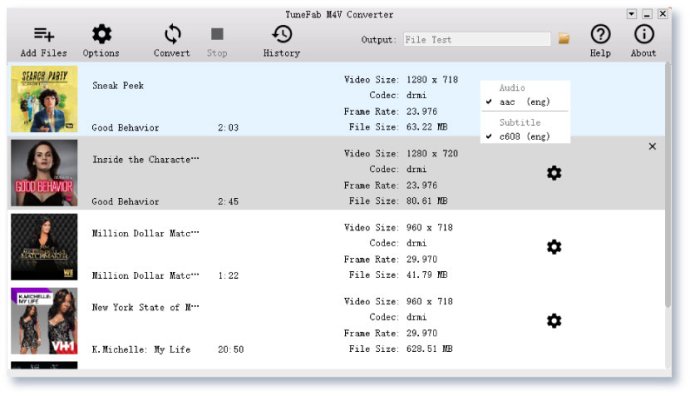
Task: Click file size 41.79 MB value
Action: [x=427, y=275]
